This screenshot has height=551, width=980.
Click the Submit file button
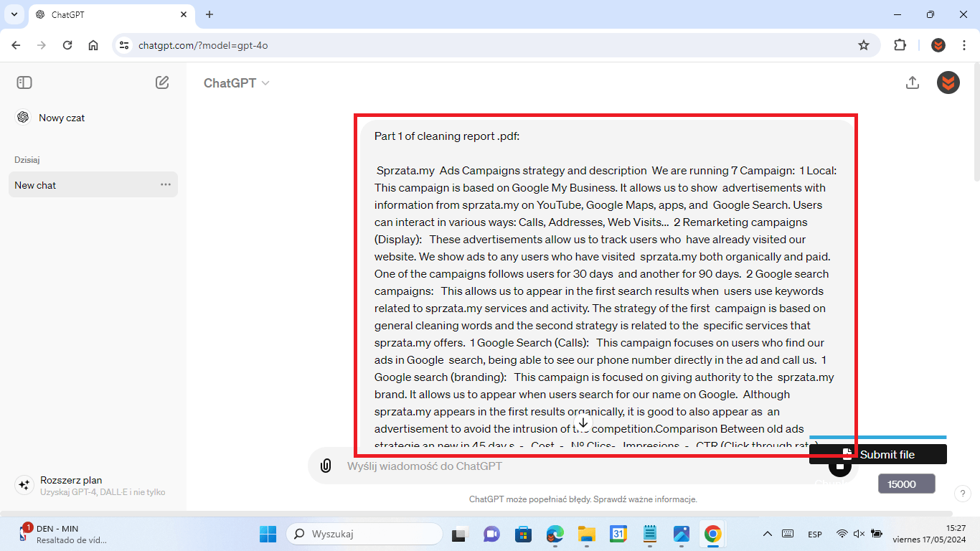point(878,454)
